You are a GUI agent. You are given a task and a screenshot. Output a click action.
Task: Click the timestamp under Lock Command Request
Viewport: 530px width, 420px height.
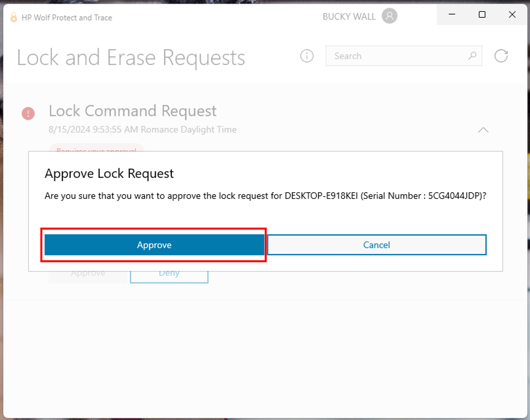coord(142,129)
